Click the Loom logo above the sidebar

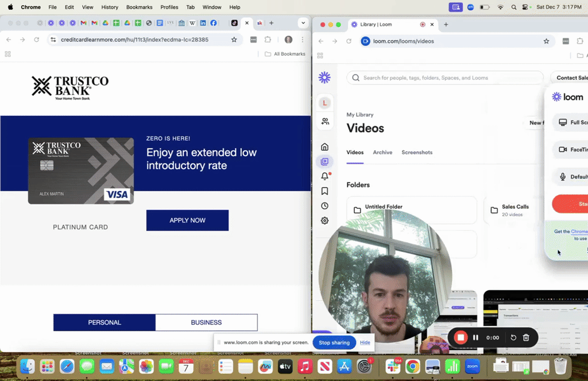coord(325,77)
